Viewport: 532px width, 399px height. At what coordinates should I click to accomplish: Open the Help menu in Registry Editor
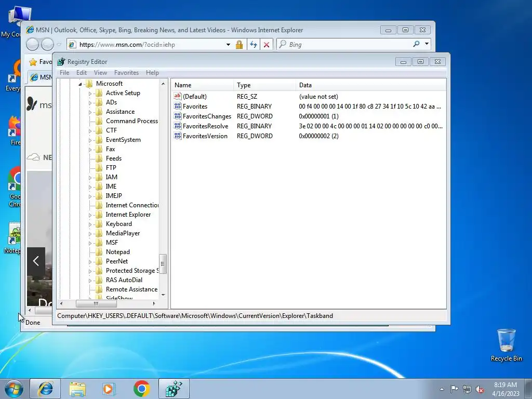pyautogui.click(x=152, y=73)
